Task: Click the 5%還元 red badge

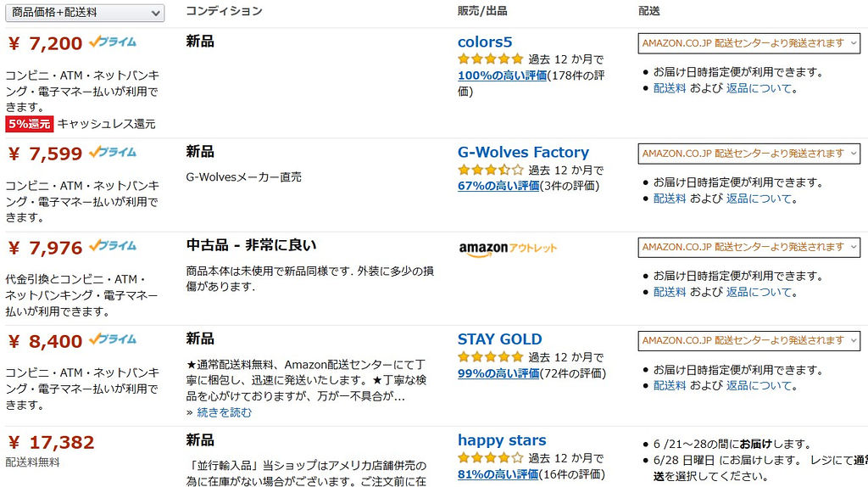Action: pyautogui.click(x=30, y=124)
